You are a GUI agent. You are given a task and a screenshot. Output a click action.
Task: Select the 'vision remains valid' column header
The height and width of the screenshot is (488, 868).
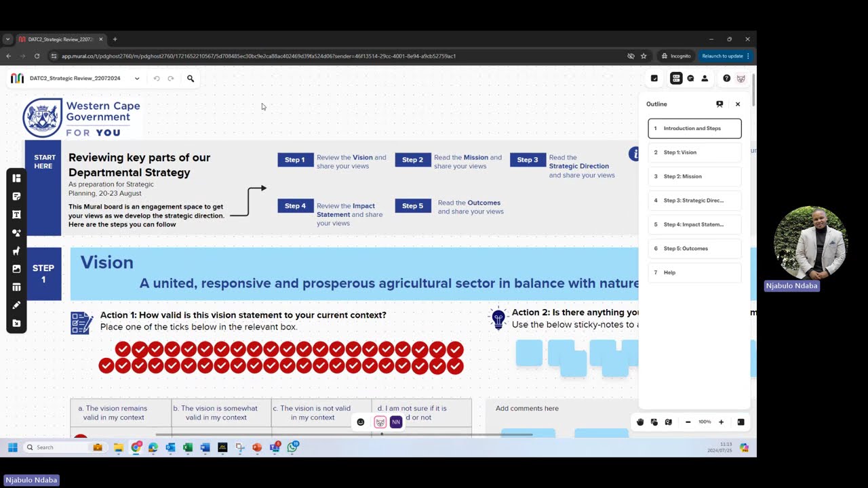point(121,413)
